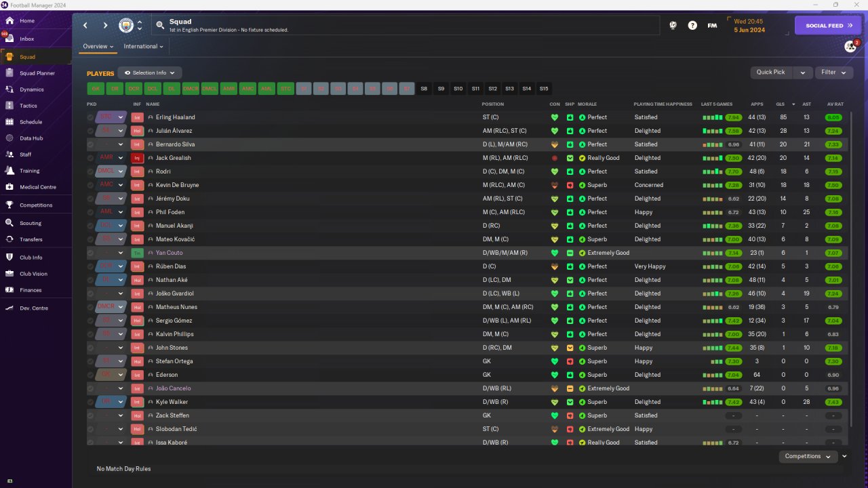Select the GK position chip

point(96,89)
